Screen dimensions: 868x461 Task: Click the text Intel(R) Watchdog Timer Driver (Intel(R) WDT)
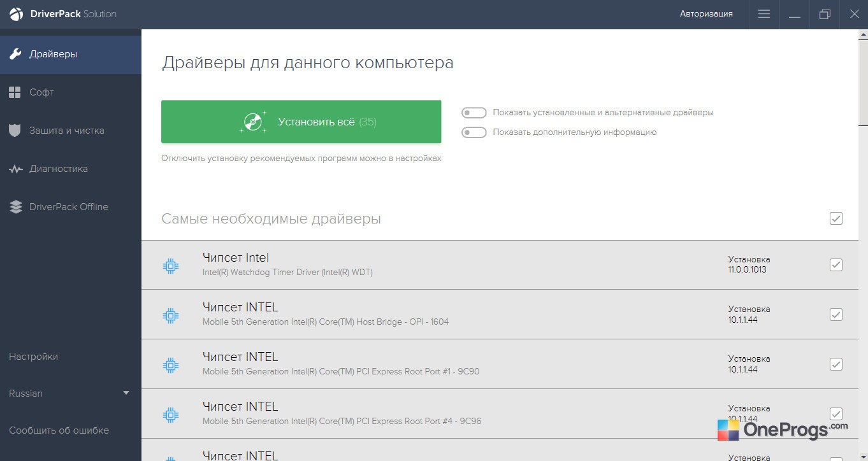(287, 272)
